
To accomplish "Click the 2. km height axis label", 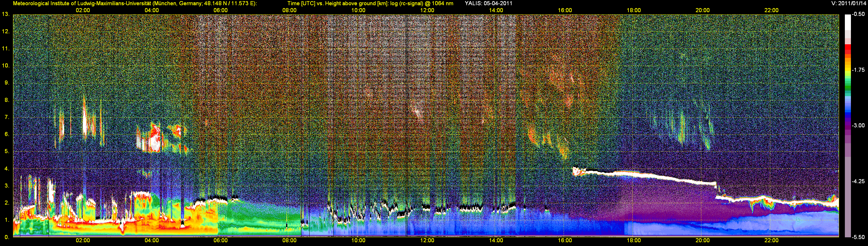I will [7, 203].
